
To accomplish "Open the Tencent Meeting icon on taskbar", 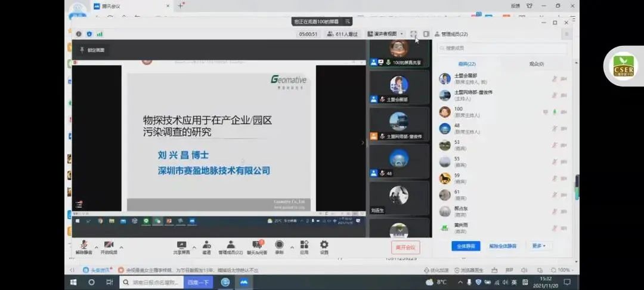I will pyautogui.click(x=244, y=282).
